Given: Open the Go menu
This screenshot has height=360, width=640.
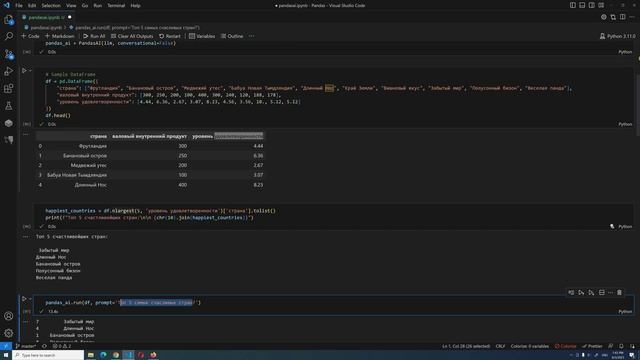Looking at the screenshot, I should pos(85,5).
